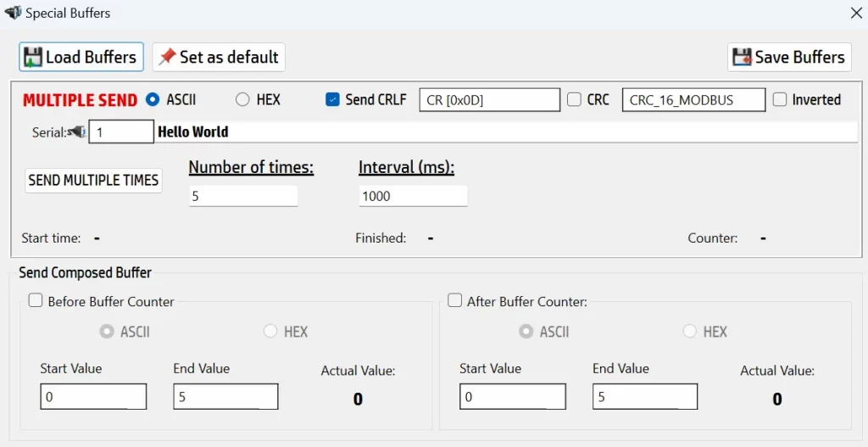Click Actual Value 0 under Before Buffer Counter
This screenshot has height=447, width=868.
[x=359, y=399]
